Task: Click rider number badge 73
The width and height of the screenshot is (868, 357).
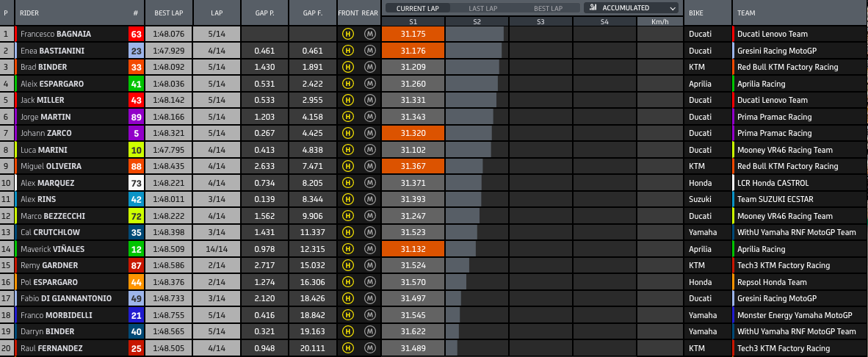Action: pos(136,183)
